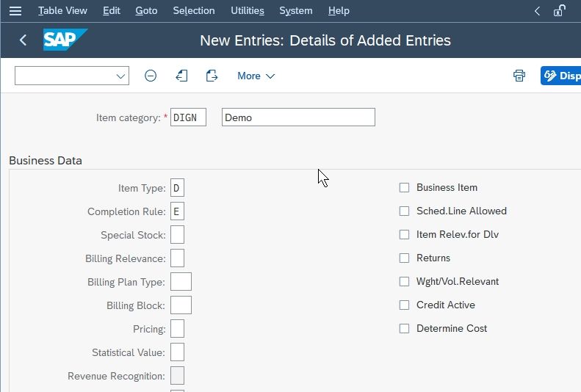
Task: Click the Billing Relevance input field
Action: (x=177, y=258)
